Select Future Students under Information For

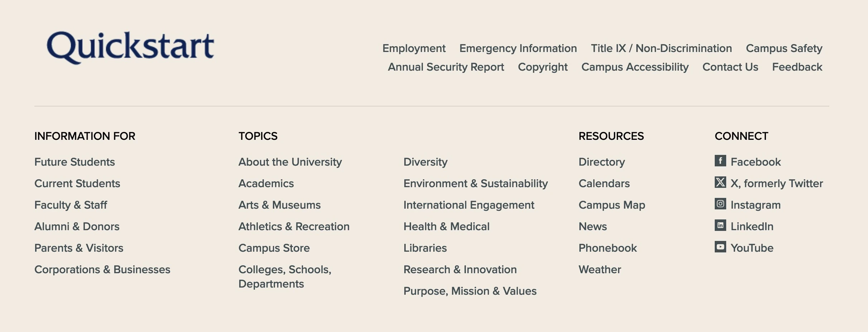pos(74,162)
